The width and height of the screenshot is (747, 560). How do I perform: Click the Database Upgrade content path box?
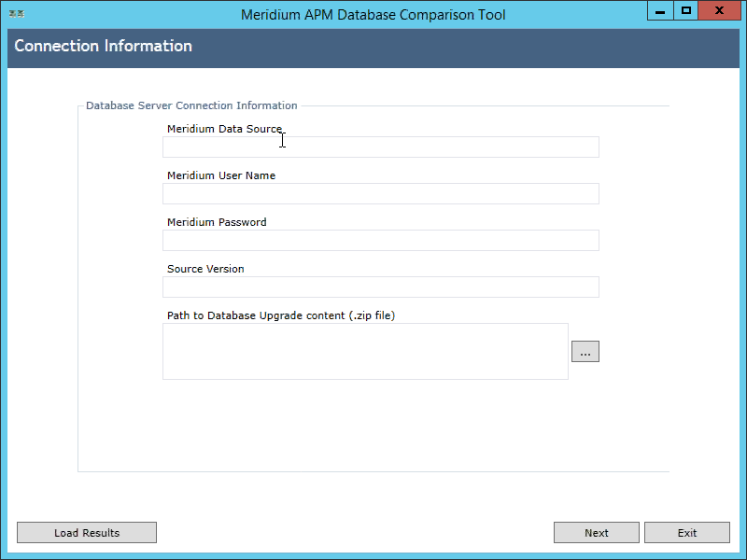tap(365, 352)
